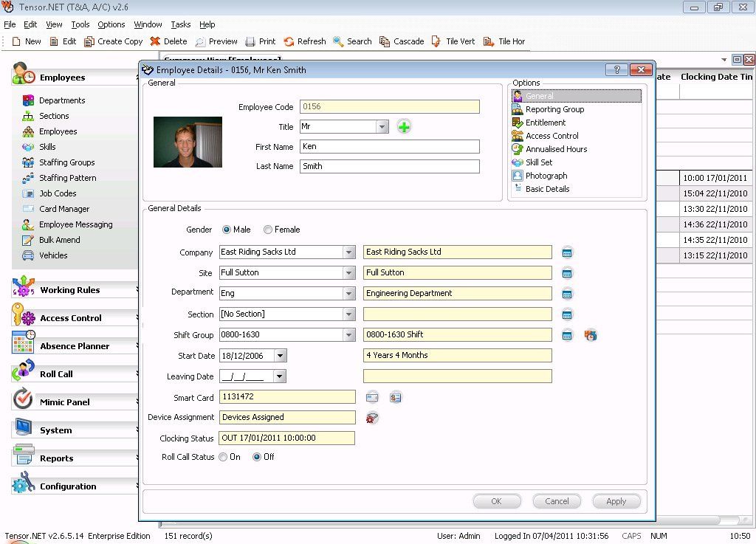Click the Refresh toolbar button
The image size is (756, 544).
point(305,41)
